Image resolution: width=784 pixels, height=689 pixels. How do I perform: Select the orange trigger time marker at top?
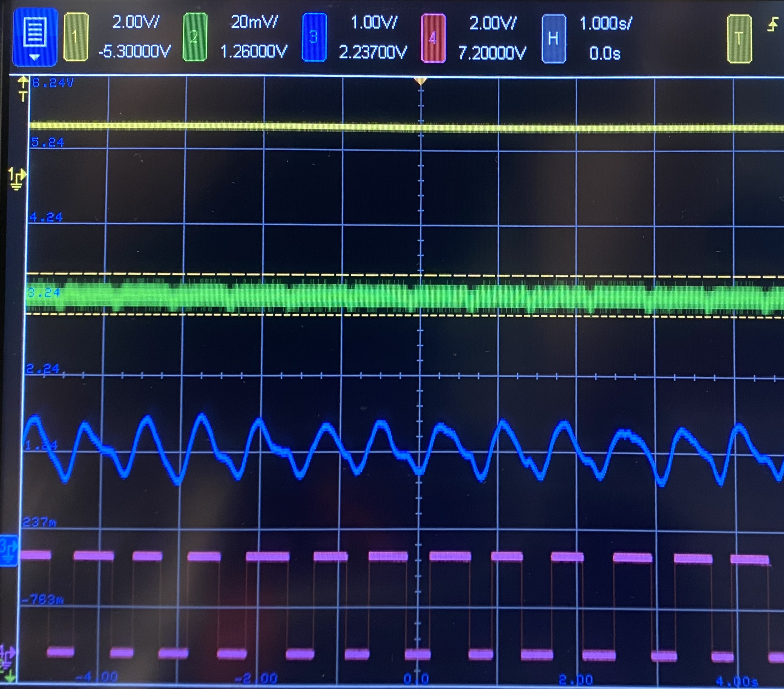coord(421,81)
